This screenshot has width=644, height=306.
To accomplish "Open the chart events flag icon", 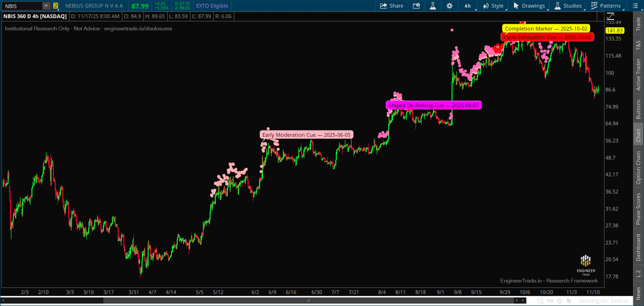I will pos(416,5).
